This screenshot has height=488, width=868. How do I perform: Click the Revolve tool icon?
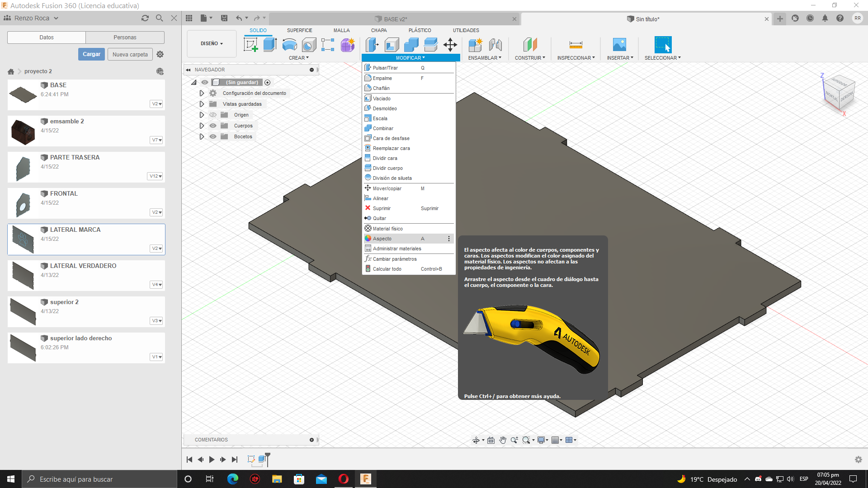(289, 45)
